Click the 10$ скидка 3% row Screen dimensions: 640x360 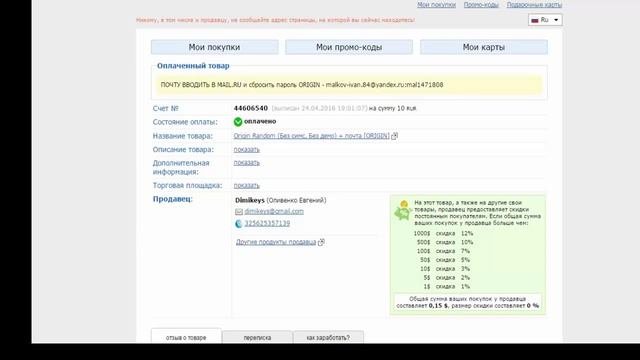point(444,269)
